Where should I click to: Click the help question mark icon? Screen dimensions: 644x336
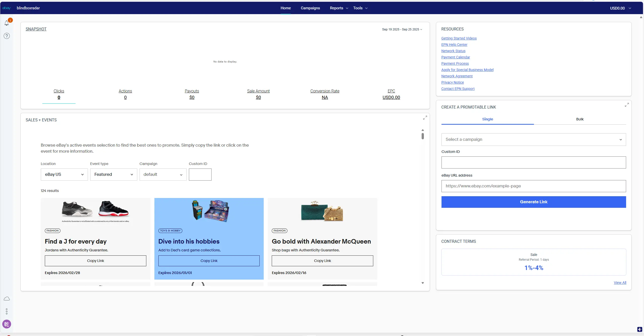coord(7,36)
